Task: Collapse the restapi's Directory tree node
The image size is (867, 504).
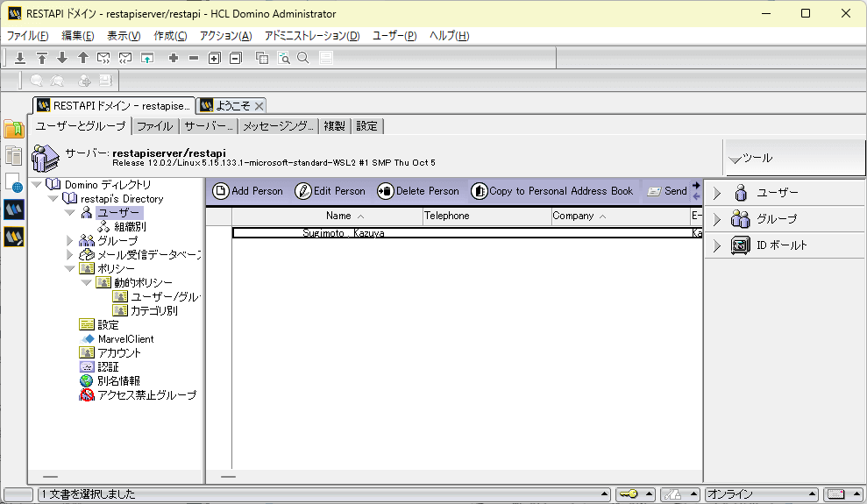Action: (53, 198)
